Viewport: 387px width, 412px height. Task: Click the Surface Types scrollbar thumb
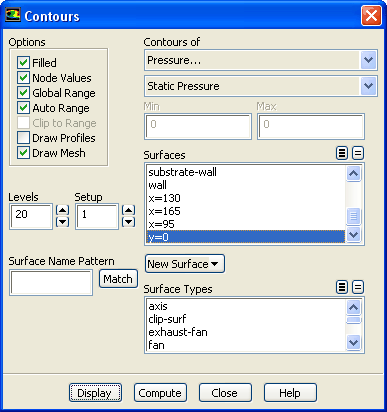click(x=353, y=320)
